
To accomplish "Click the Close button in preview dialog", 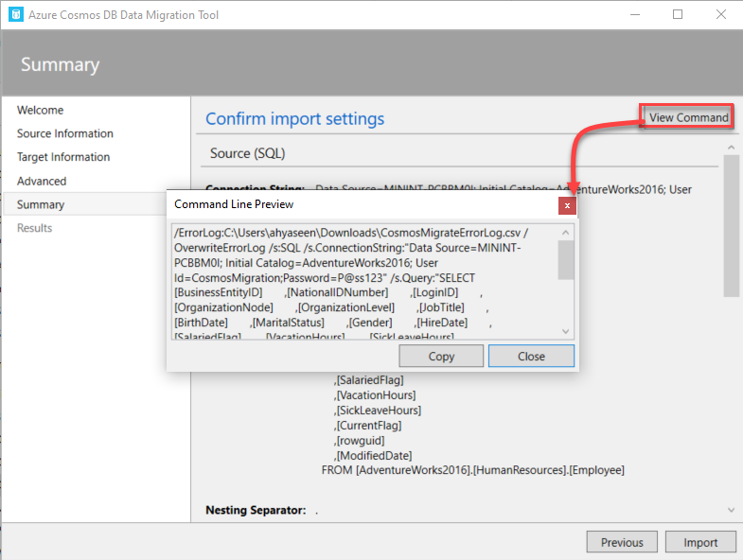I will point(531,356).
